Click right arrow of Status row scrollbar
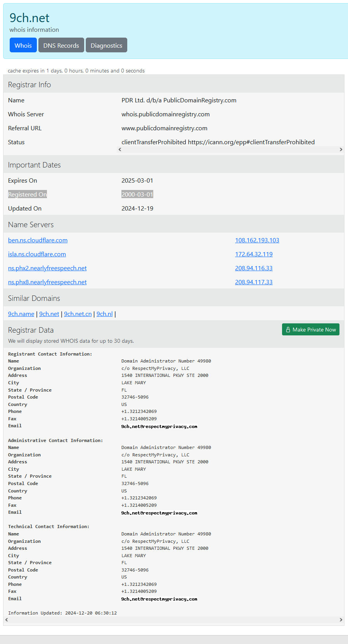Viewport: 348px width, 644px height. point(341,149)
